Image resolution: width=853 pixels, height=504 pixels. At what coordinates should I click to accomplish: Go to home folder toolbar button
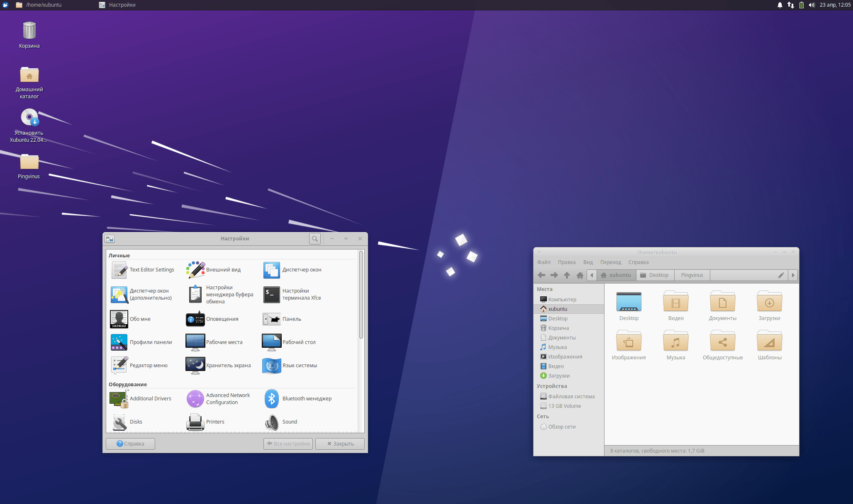(580, 275)
